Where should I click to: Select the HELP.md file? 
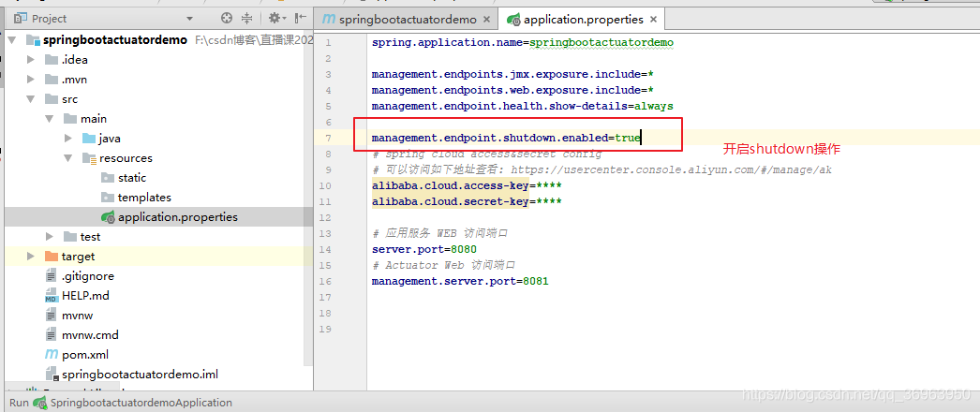(85, 295)
